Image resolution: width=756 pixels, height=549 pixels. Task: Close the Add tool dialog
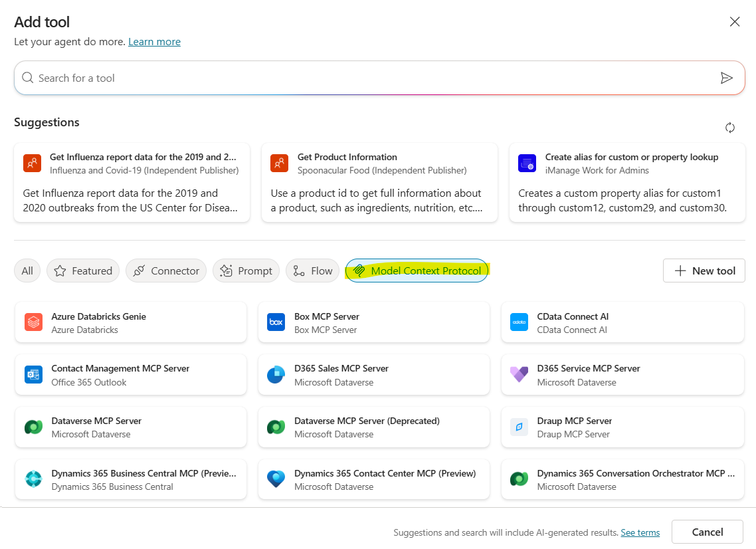pos(734,22)
